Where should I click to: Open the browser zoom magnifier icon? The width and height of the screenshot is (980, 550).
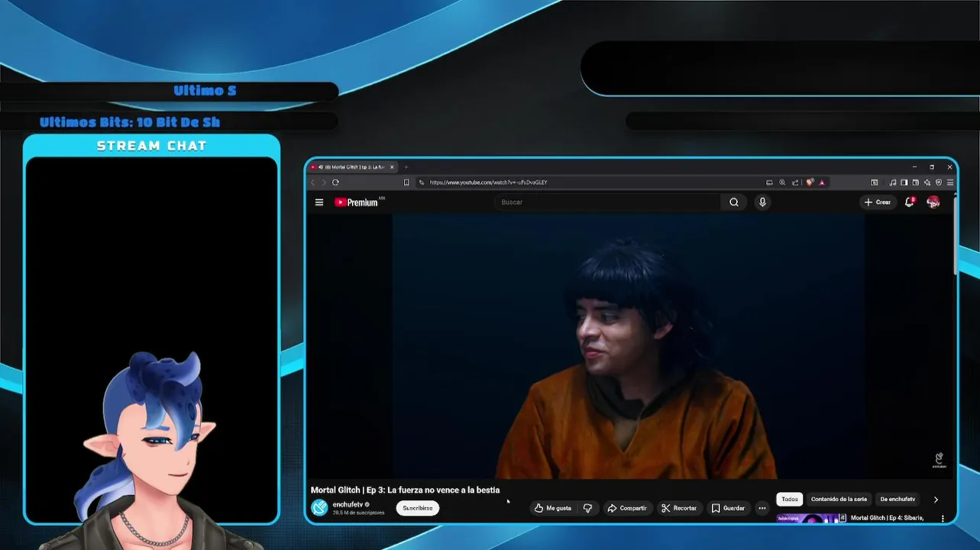[782, 183]
